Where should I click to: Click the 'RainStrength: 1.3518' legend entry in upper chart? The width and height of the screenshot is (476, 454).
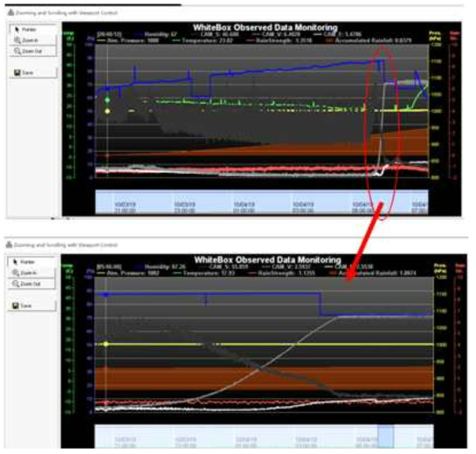(x=279, y=40)
